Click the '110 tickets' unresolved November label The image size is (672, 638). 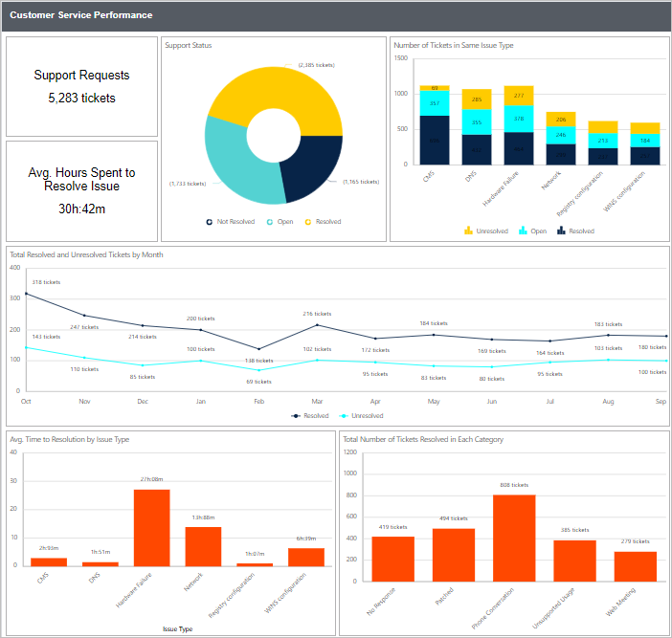click(x=84, y=369)
